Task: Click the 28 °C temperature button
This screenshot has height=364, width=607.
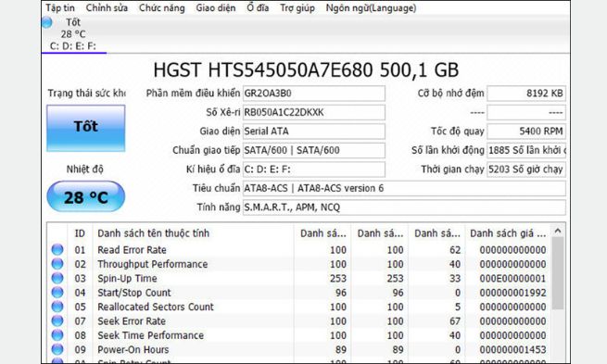Action: (86, 197)
